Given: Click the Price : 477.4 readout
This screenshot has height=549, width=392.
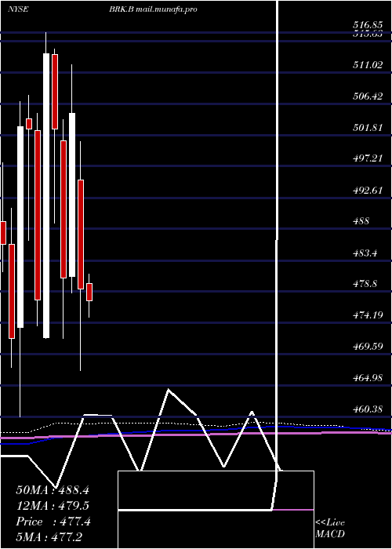Looking at the screenshot, I should pos(53,522).
